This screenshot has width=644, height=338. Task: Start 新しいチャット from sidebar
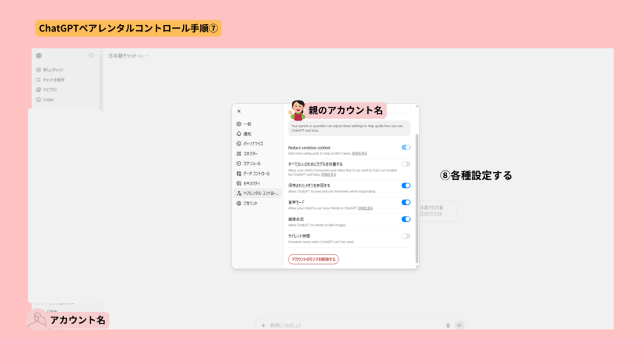pos(50,70)
